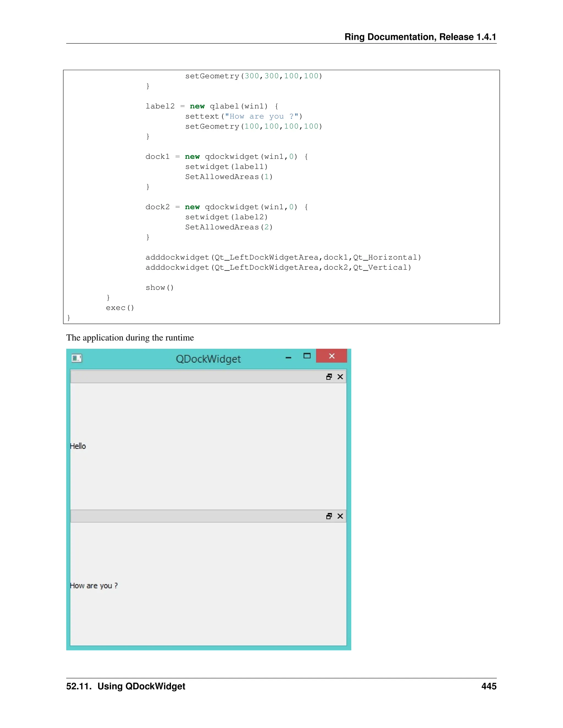Maximize the QDockWidget window

[x=307, y=356]
